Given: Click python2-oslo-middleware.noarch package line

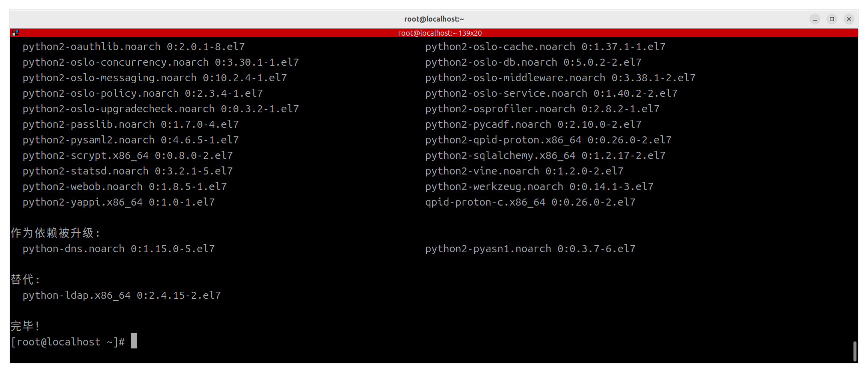Looking at the screenshot, I should click(x=560, y=78).
